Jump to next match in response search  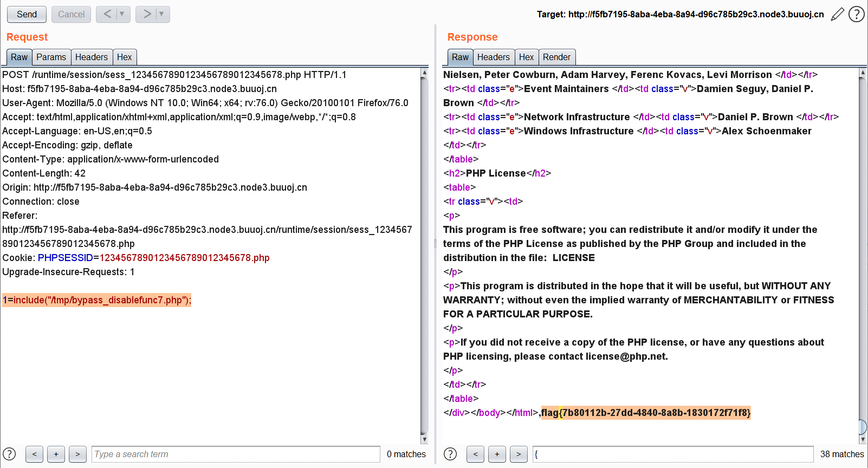point(519,454)
